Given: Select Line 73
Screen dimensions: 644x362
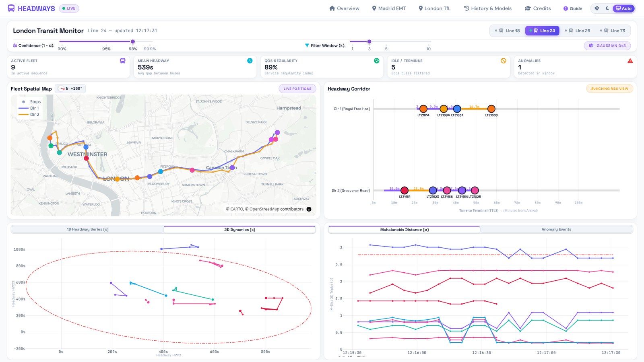Looking at the screenshot, I should (x=613, y=31).
